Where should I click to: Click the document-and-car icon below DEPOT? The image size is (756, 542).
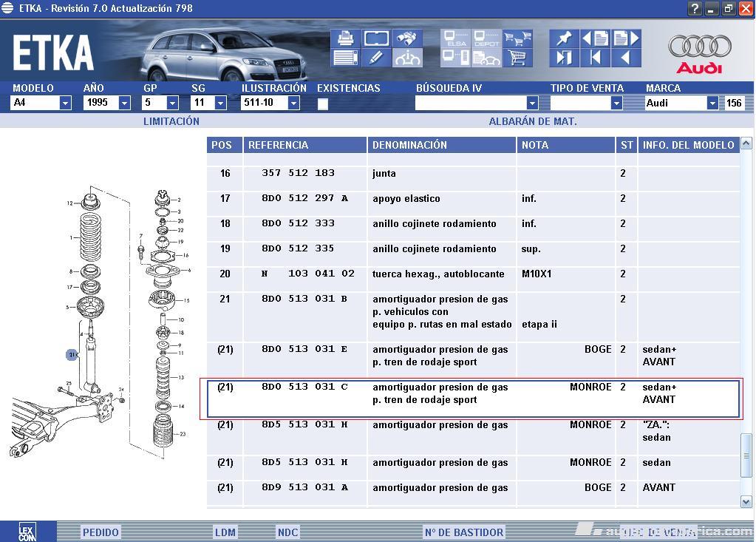486,58
